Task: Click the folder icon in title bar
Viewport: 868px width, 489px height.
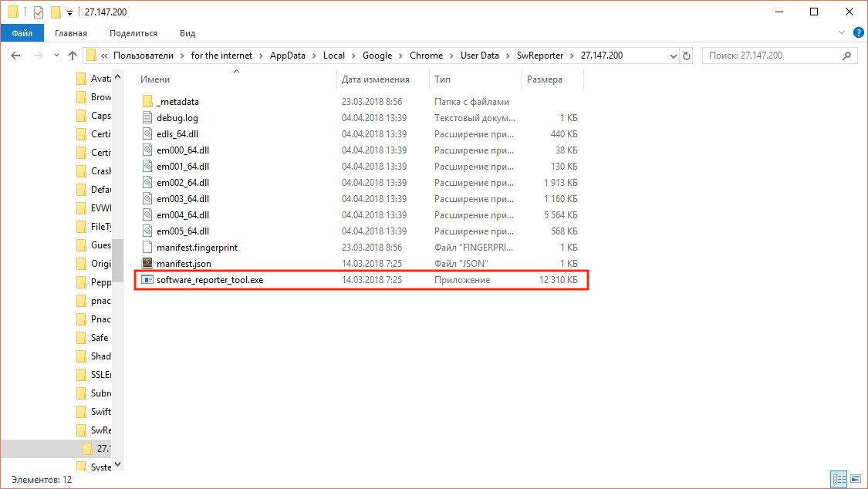Action: [x=13, y=12]
